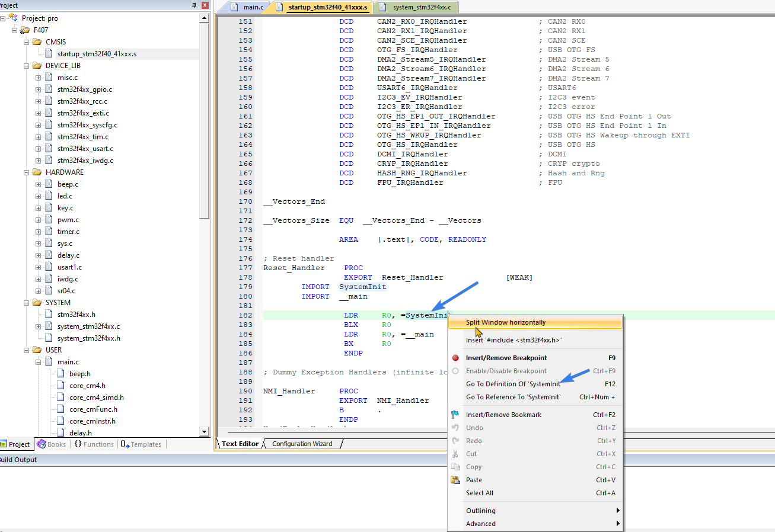Click the Paste clipboard icon

455,480
